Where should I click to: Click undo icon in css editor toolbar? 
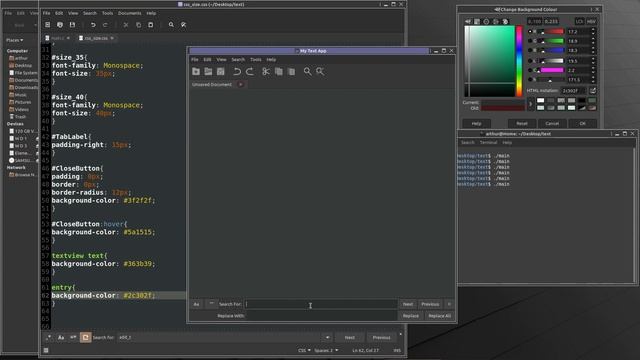(93, 25)
